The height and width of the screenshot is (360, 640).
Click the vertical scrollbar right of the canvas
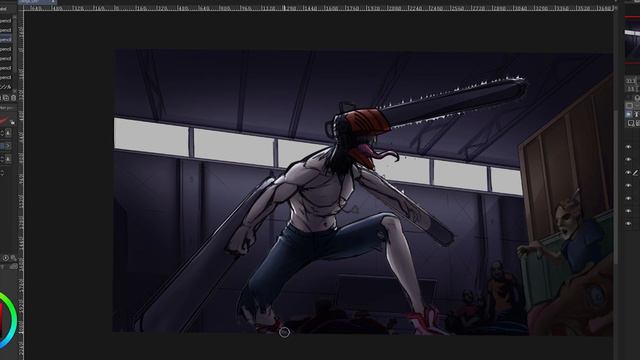(x=616, y=186)
